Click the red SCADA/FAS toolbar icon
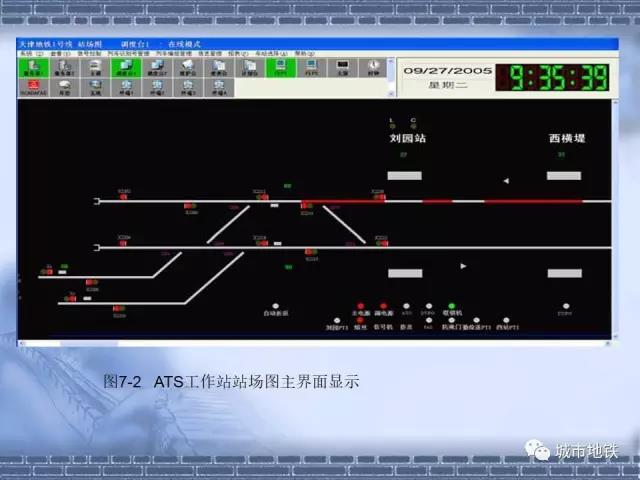 coord(33,87)
